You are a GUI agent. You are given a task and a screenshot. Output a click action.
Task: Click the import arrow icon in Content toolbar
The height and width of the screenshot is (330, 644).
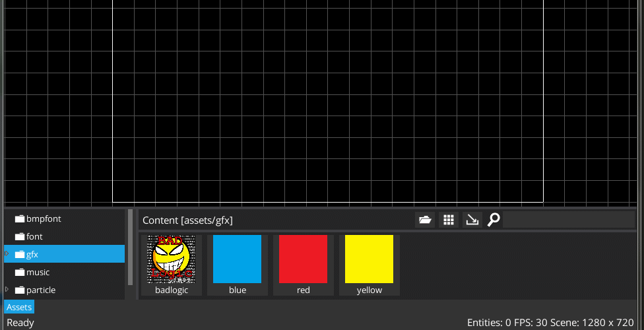(x=472, y=220)
